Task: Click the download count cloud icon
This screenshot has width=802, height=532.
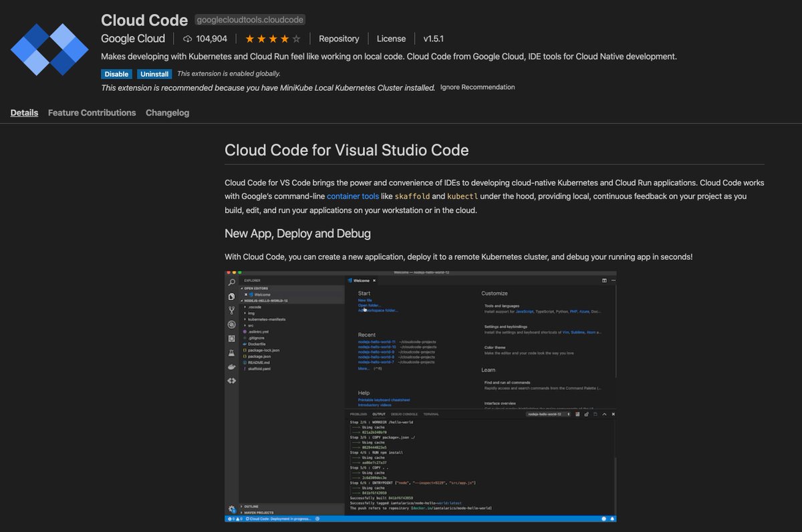Action: [188, 39]
